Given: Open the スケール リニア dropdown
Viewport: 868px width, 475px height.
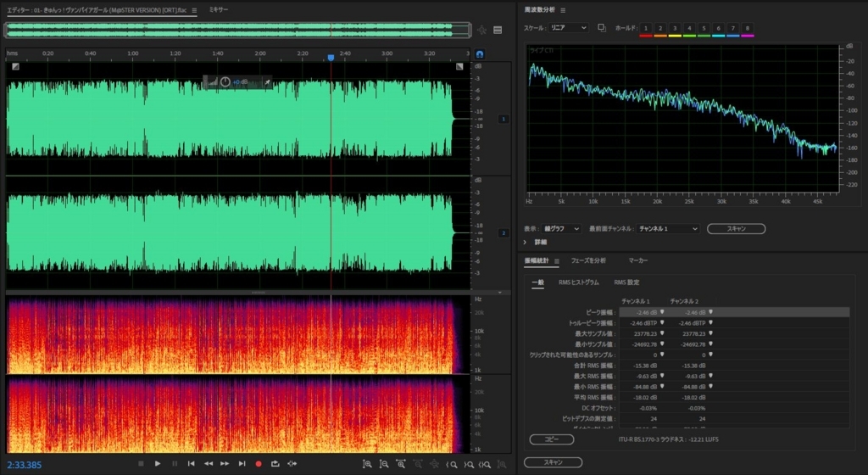Looking at the screenshot, I should 568,28.
